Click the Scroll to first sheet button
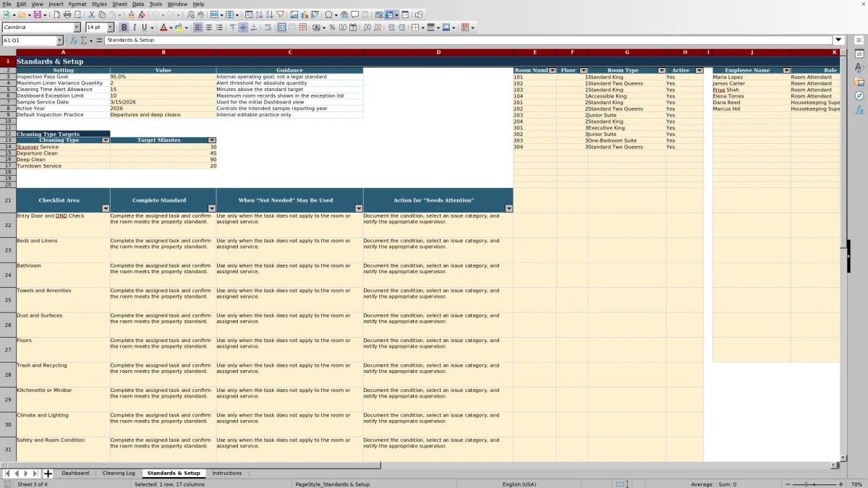This screenshot has width=868, height=488. point(7,474)
